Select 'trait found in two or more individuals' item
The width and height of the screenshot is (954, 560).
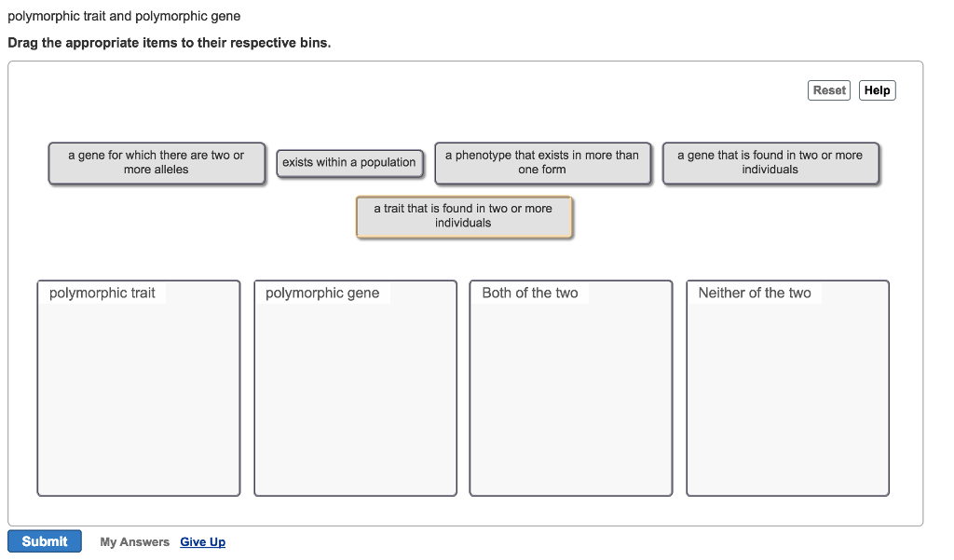point(463,216)
